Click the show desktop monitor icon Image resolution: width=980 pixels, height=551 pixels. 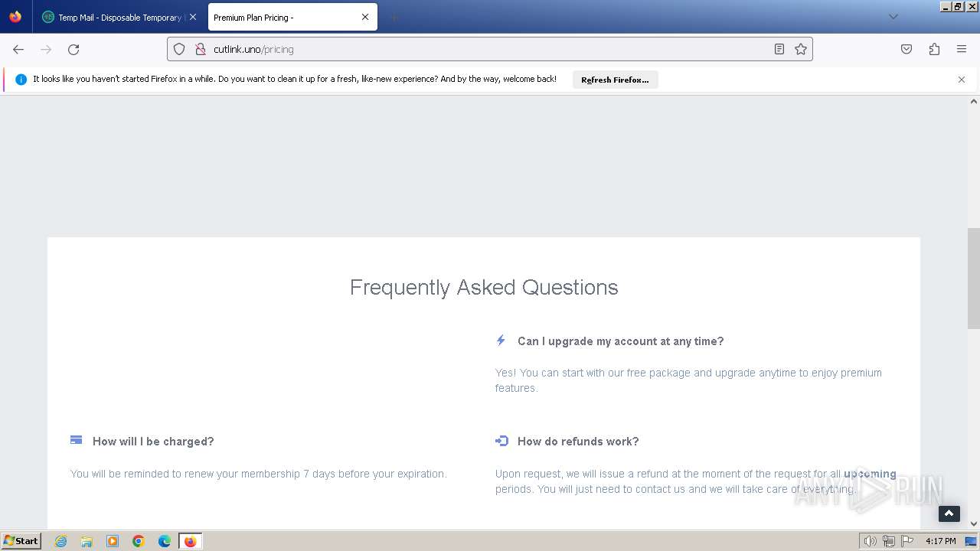972,541
